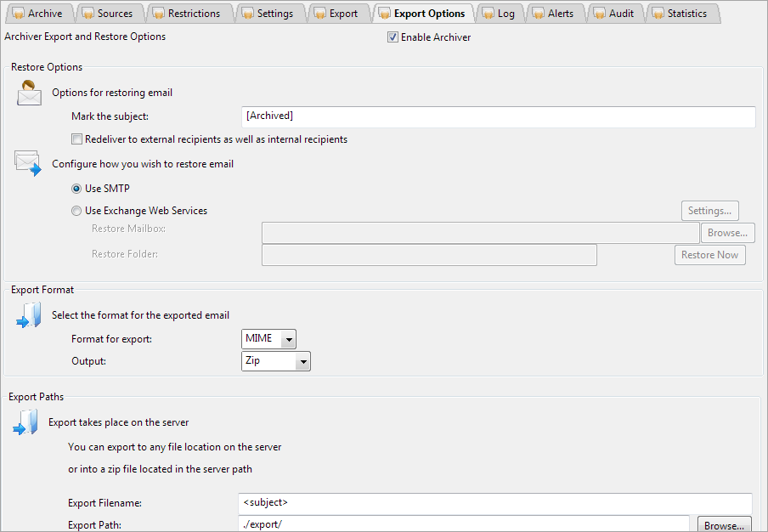Image resolution: width=768 pixels, height=532 pixels.
Task: Click the Settings button next to Exchange option
Action: (709, 210)
